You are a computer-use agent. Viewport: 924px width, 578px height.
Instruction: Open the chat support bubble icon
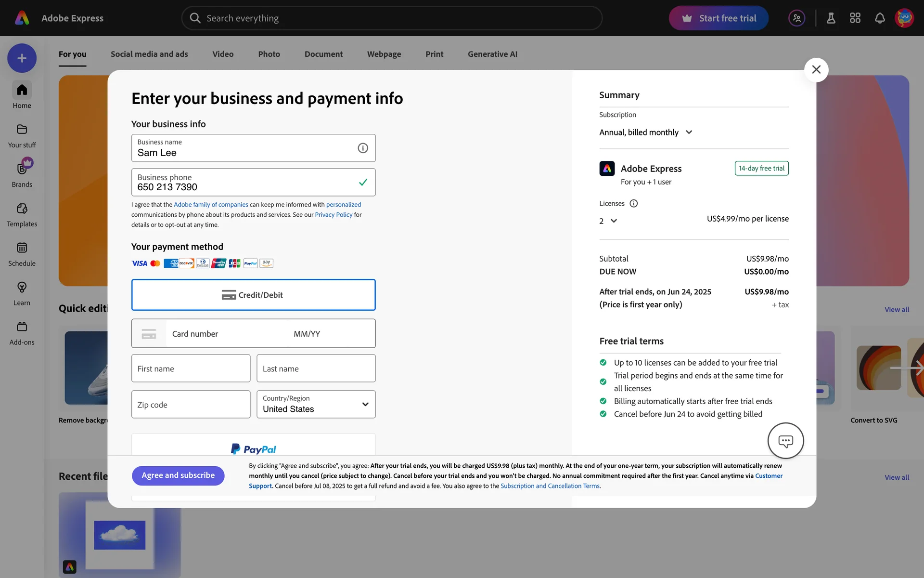(x=785, y=441)
